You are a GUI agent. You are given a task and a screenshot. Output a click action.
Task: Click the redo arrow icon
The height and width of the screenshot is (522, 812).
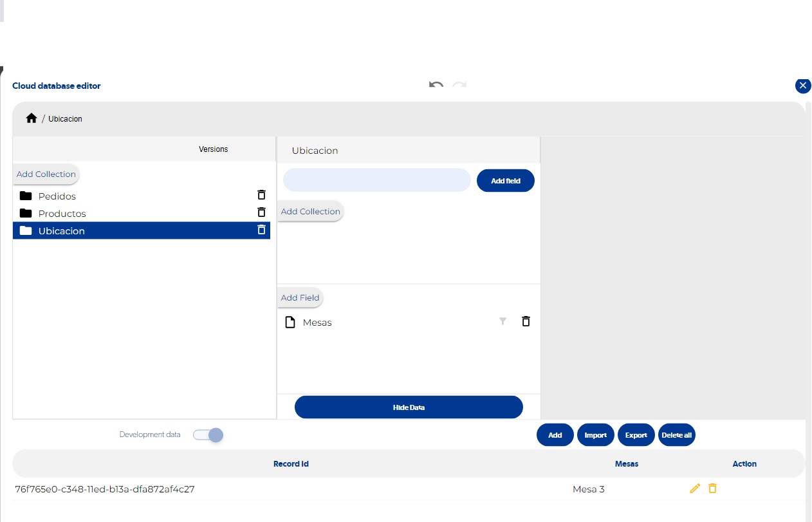459,86
